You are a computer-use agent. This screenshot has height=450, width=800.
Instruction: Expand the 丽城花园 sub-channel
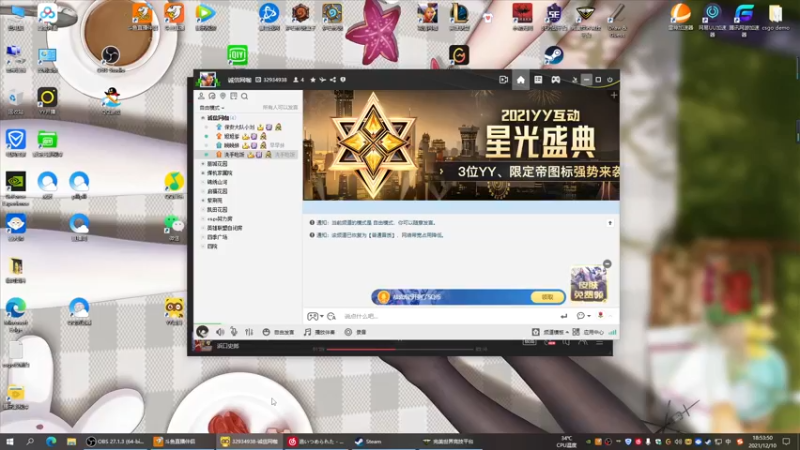pos(203,164)
